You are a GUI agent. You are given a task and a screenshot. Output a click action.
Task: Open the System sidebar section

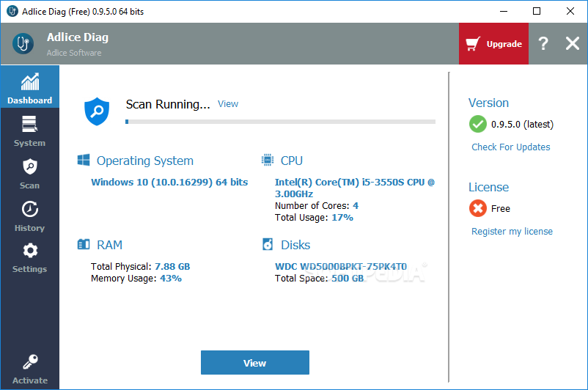(29, 131)
